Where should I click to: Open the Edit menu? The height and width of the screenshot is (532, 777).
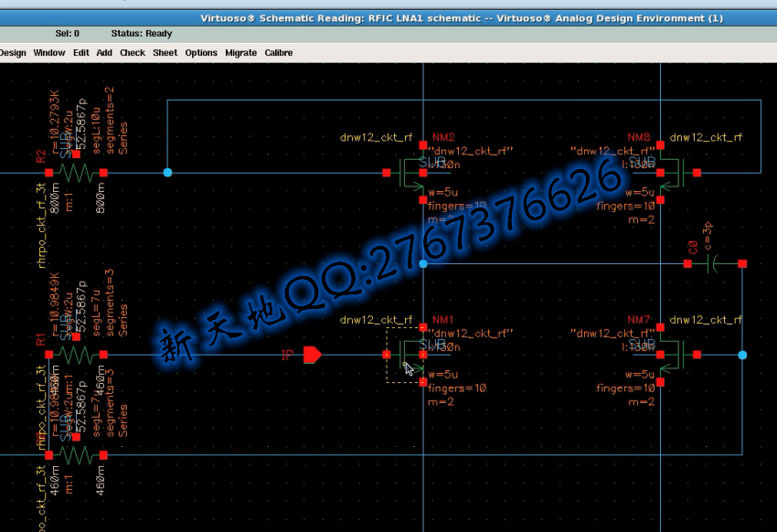[x=80, y=52]
